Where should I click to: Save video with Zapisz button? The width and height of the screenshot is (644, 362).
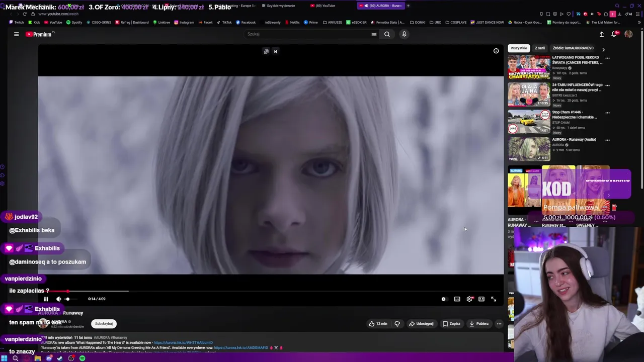click(451, 324)
